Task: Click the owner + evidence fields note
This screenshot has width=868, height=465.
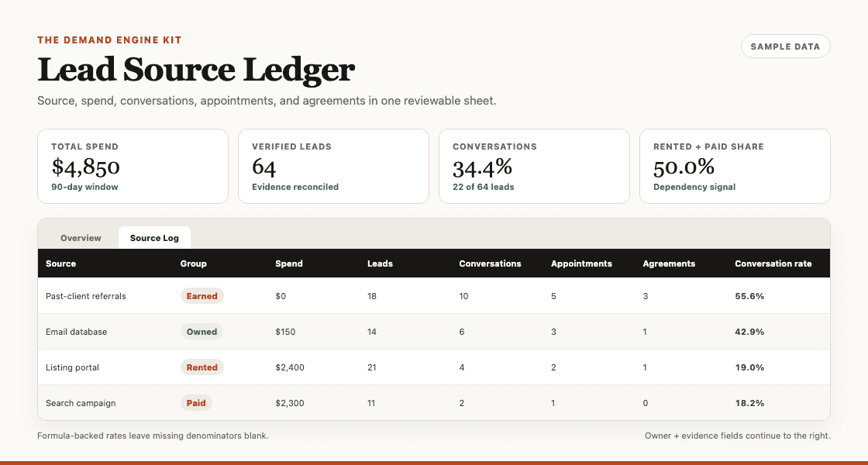Action: click(x=737, y=436)
